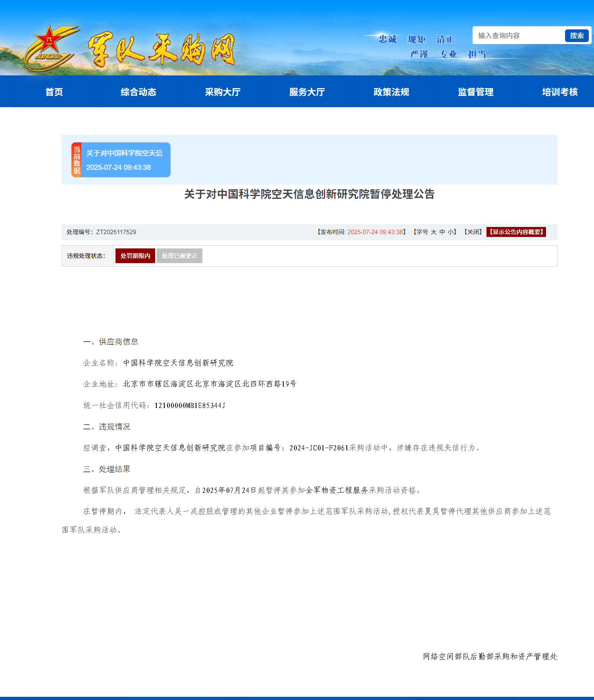Open the 采购大厅 menu item
Image resolution: width=594 pixels, height=700 pixels.
click(223, 92)
